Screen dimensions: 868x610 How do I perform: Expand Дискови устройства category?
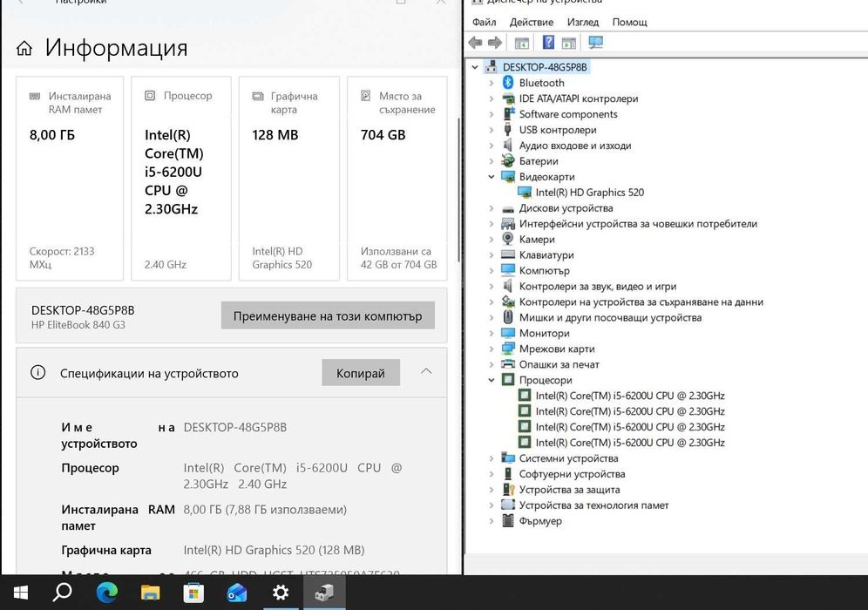click(x=491, y=208)
